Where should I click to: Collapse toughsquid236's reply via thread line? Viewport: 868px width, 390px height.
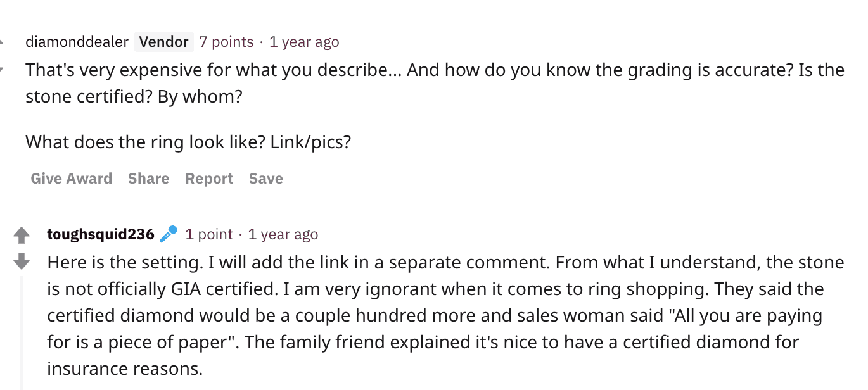pyautogui.click(x=22, y=329)
